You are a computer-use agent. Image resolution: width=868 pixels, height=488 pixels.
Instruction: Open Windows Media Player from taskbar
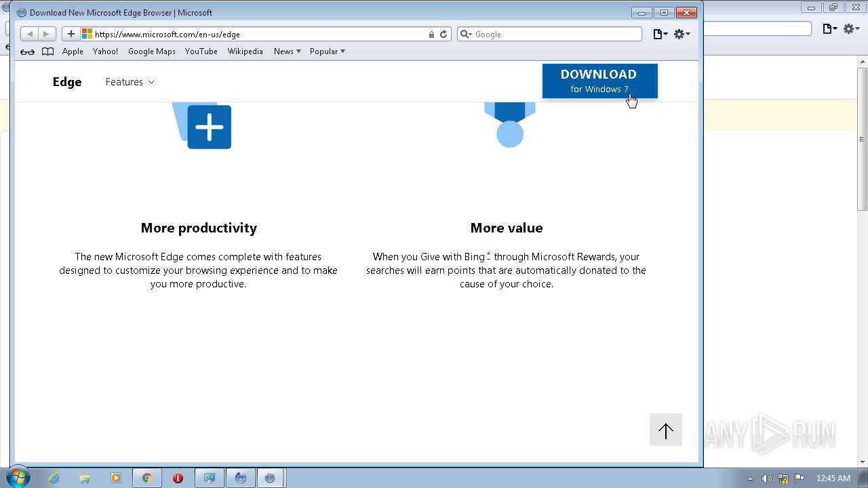(116, 478)
